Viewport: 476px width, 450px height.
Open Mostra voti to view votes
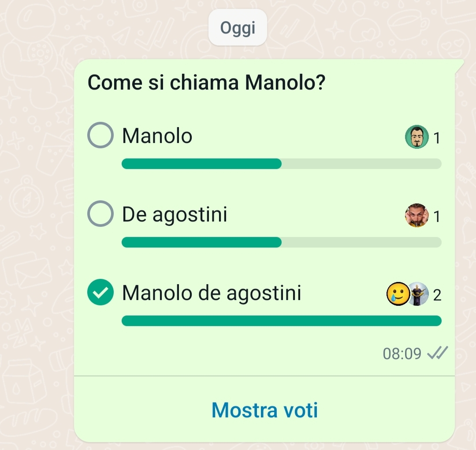pos(264,410)
